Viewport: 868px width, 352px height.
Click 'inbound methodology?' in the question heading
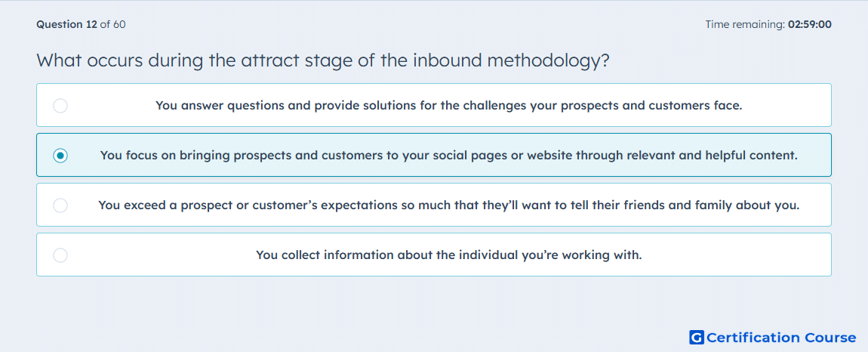pyautogui.click(x=511, y=60)
